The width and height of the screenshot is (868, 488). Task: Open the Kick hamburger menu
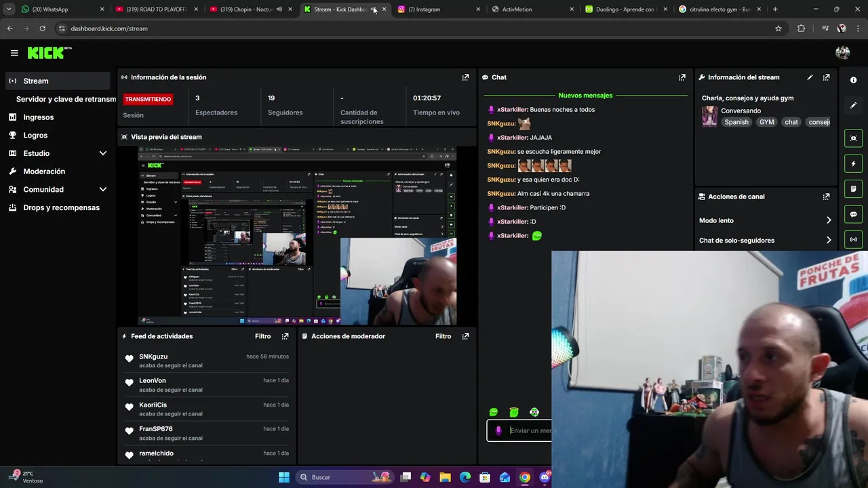point(14,53)
